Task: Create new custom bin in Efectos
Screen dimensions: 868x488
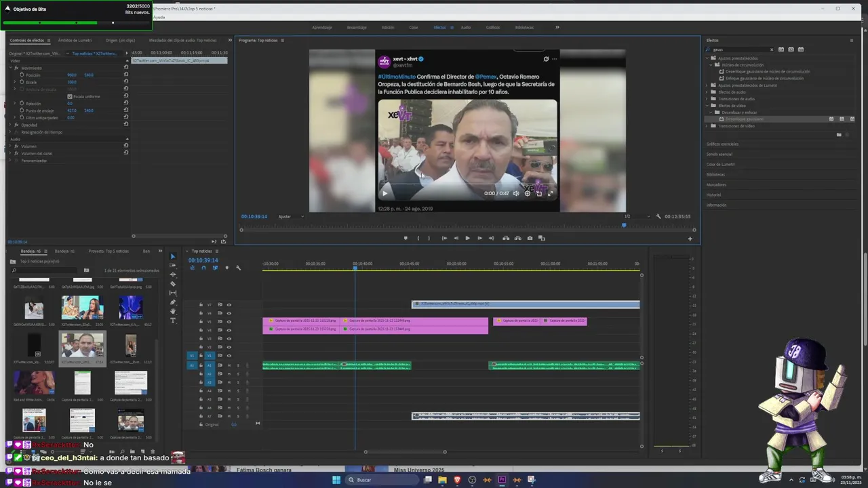Action: click(839, 135)
